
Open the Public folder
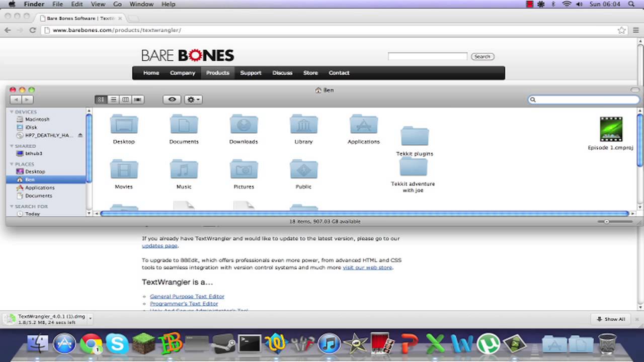(x=303, y=174)
